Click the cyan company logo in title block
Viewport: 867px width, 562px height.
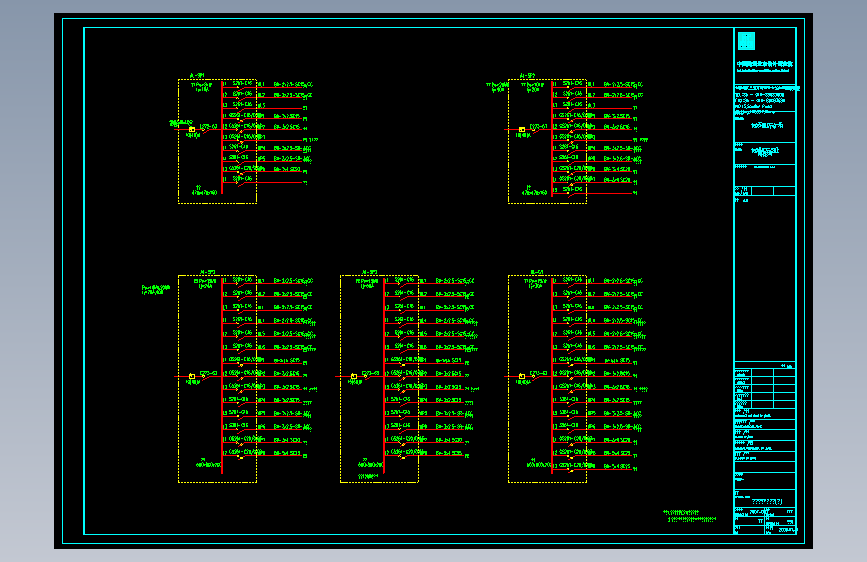pyautogui.click(x=746, y=41)
